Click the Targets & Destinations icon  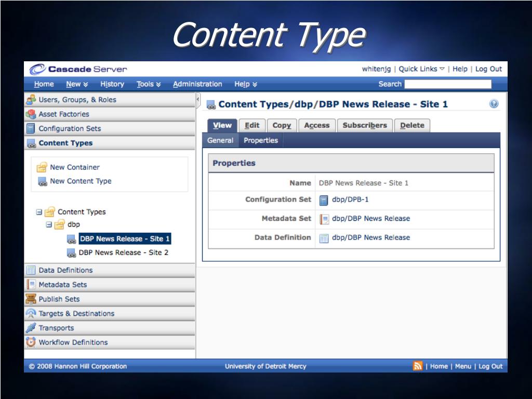(x=31, y=313)
